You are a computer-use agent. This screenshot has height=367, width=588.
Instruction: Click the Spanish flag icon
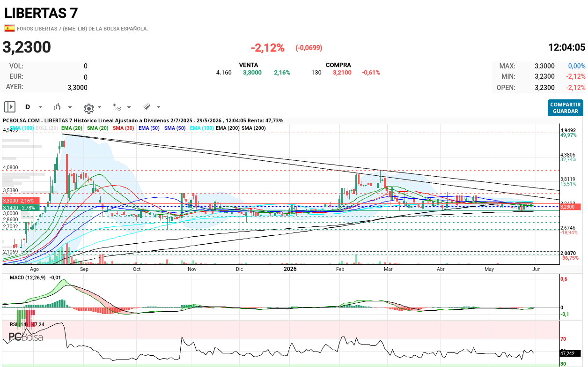tap(9, 28)
